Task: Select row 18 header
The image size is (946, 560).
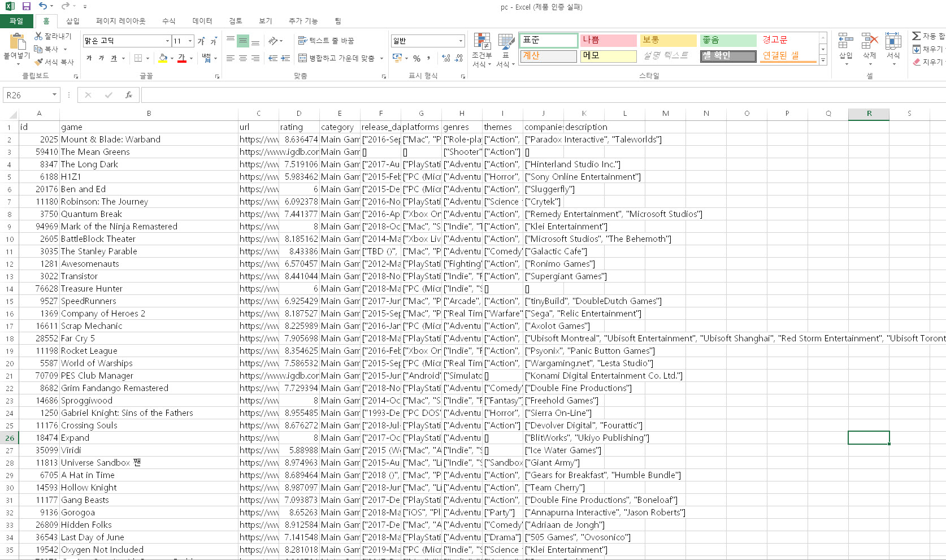Action: coord(10,338)
